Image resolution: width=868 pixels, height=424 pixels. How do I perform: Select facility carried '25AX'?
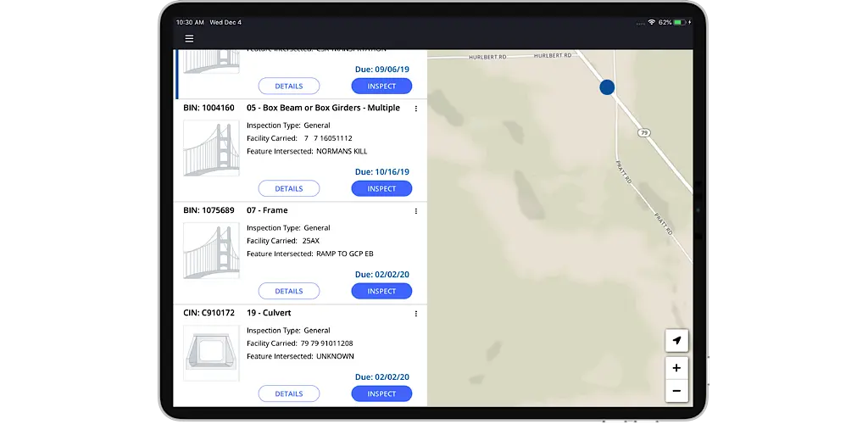tap(310, 241)
